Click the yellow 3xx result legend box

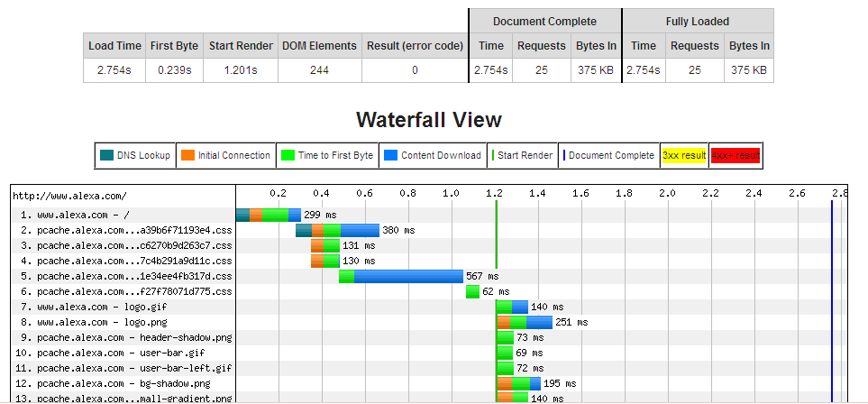coord(685,156)
